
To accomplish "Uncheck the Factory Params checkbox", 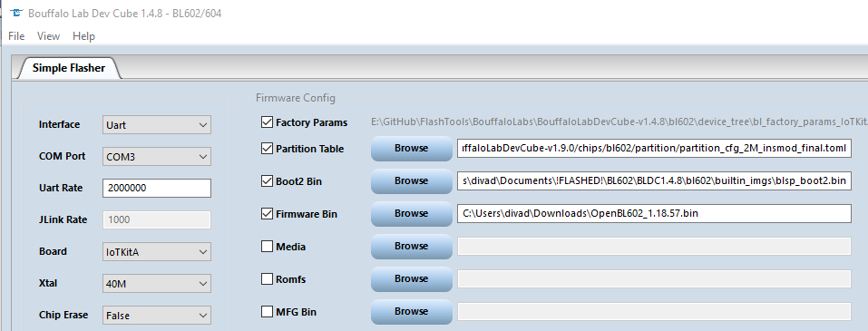I will pos(267,122).
